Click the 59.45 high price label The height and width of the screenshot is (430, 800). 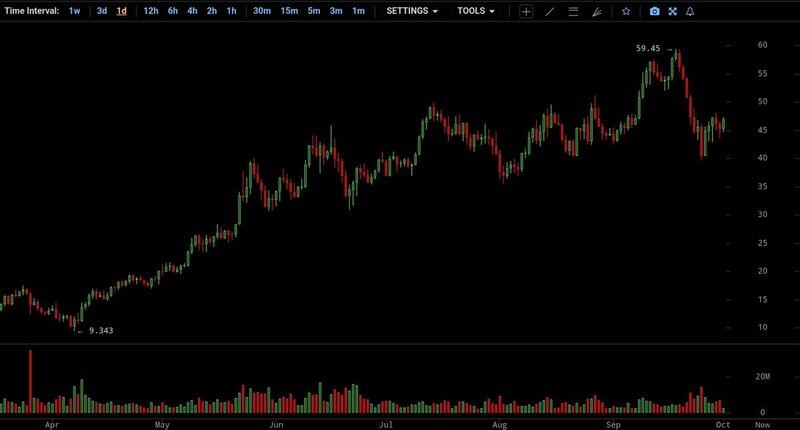click(648, 48)
